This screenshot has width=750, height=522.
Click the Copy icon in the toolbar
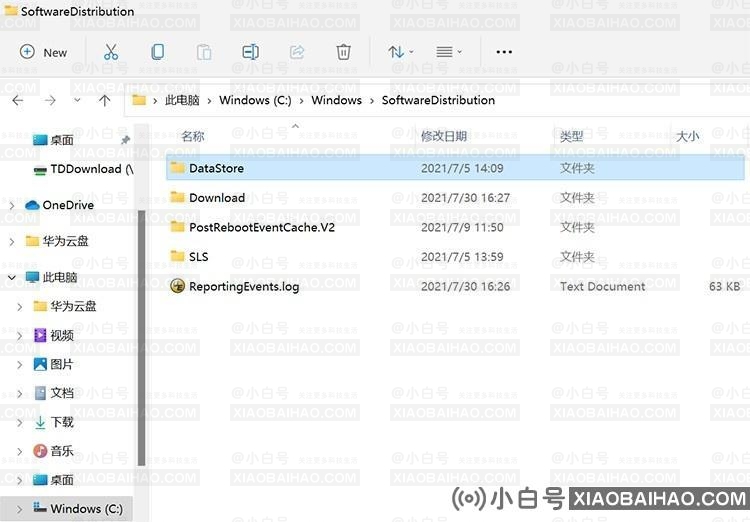157,52
